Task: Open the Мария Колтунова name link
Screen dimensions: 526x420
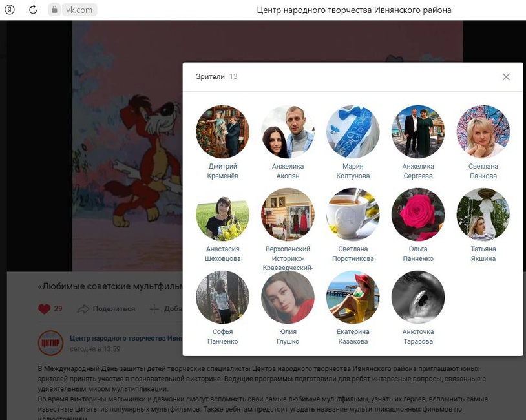Action: [x=353, y=171]
